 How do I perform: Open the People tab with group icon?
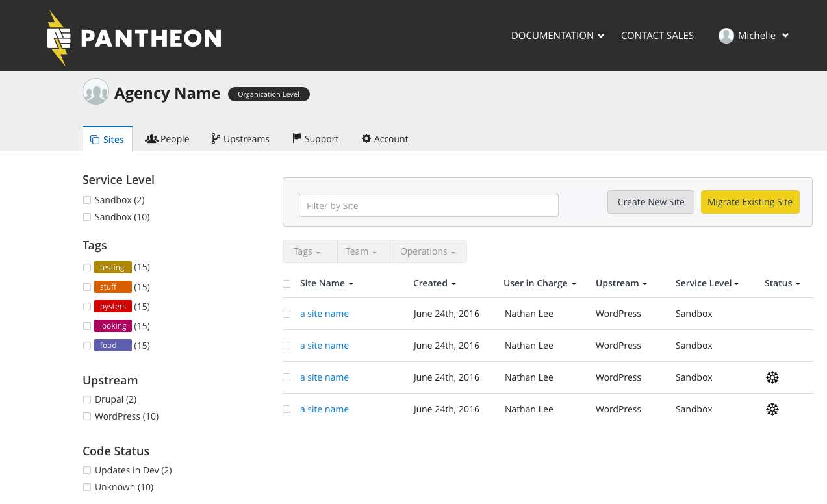coord(167,139)
